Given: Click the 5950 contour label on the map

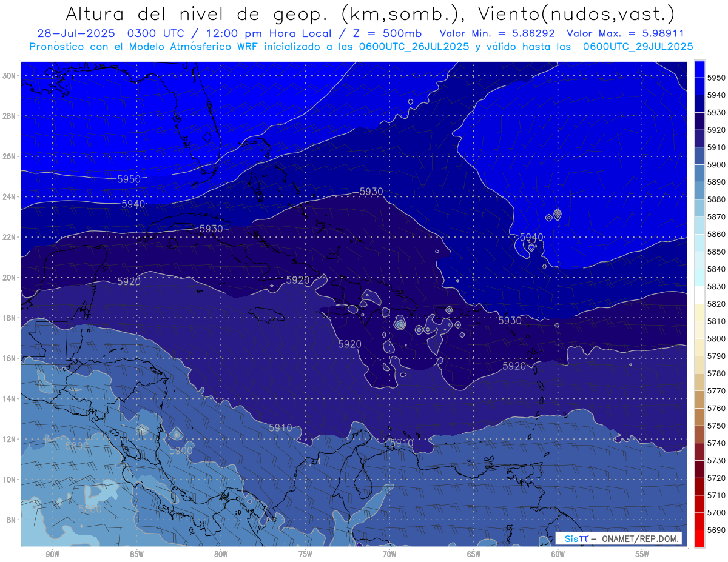Looking at the screenshot, I should (x=129, y=179).
